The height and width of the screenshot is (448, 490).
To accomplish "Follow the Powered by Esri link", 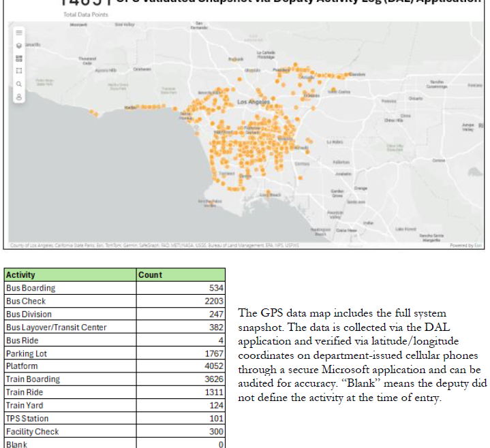I will coord(467,245).
